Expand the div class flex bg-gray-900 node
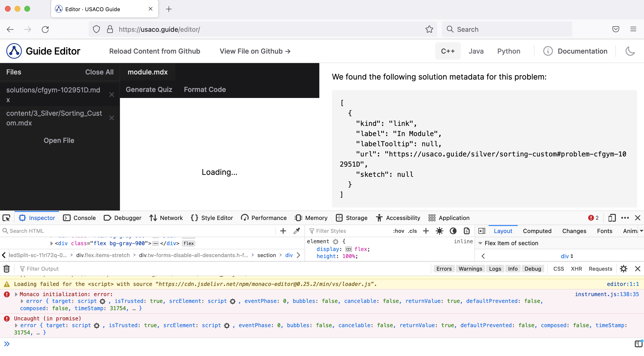This screenshot has width=644, height=356. pos(51,243)
